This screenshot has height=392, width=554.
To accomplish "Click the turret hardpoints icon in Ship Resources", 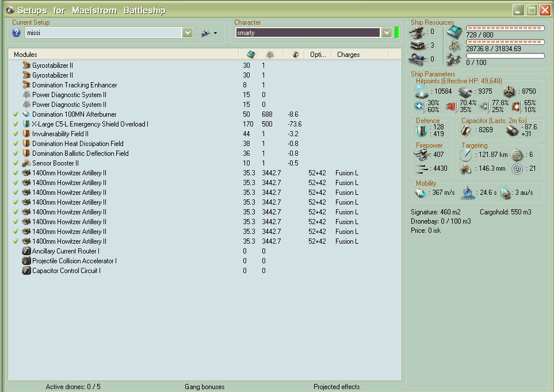I will (x=417, y=32).
